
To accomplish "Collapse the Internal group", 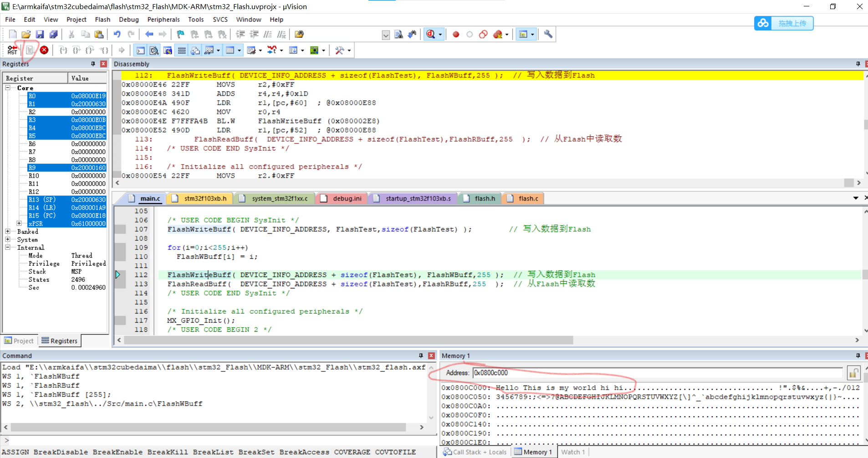I will click(x=8, y=247).
